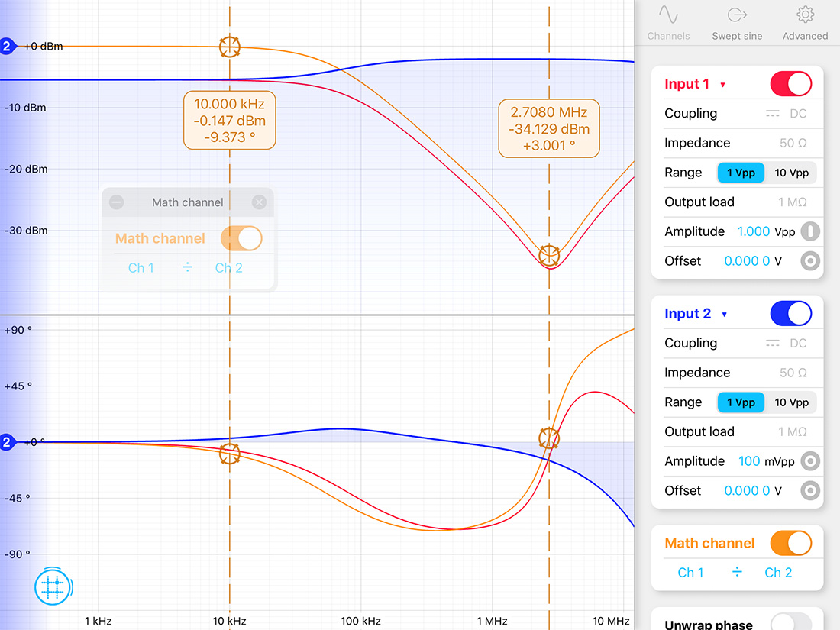Select 10 kHz magnitude cursor marker
The height and width of the screenshot is (630, 840).
click(x=230, y=47)
